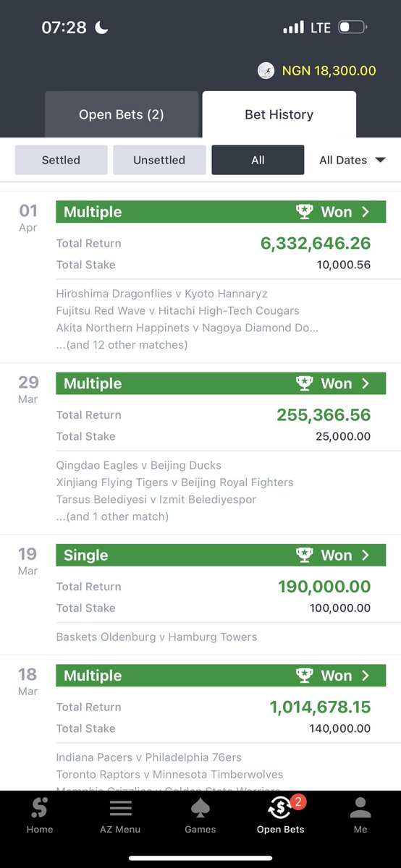The width and height of the screenshot is (401, 868).
Task: Tap the NGN 18,300.00 account balance
Action: click(329, 71)
